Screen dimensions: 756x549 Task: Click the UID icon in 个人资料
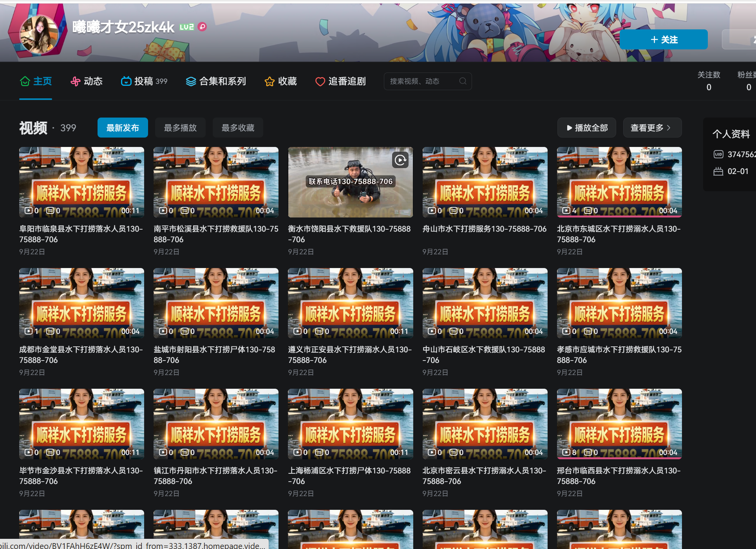[718, 154]
